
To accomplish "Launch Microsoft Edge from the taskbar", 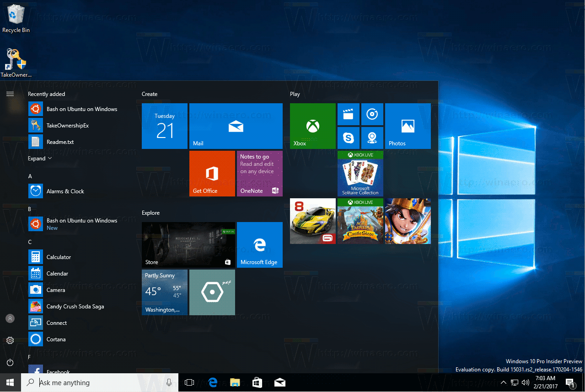I will [x=213, y=382].
